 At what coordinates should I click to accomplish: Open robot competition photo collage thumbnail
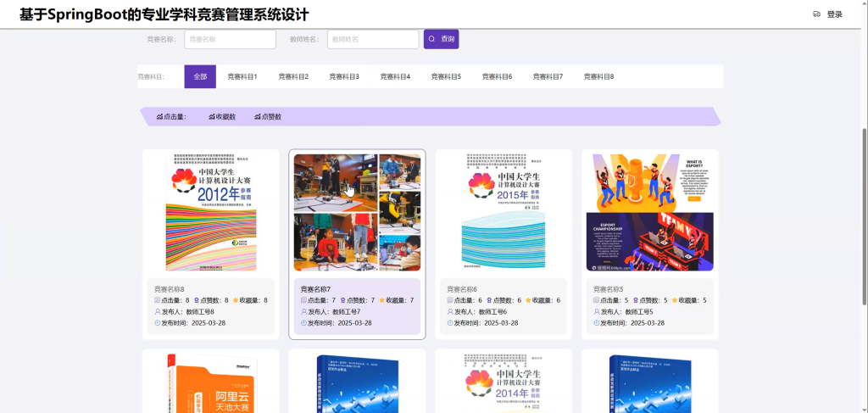coord(357,213)
